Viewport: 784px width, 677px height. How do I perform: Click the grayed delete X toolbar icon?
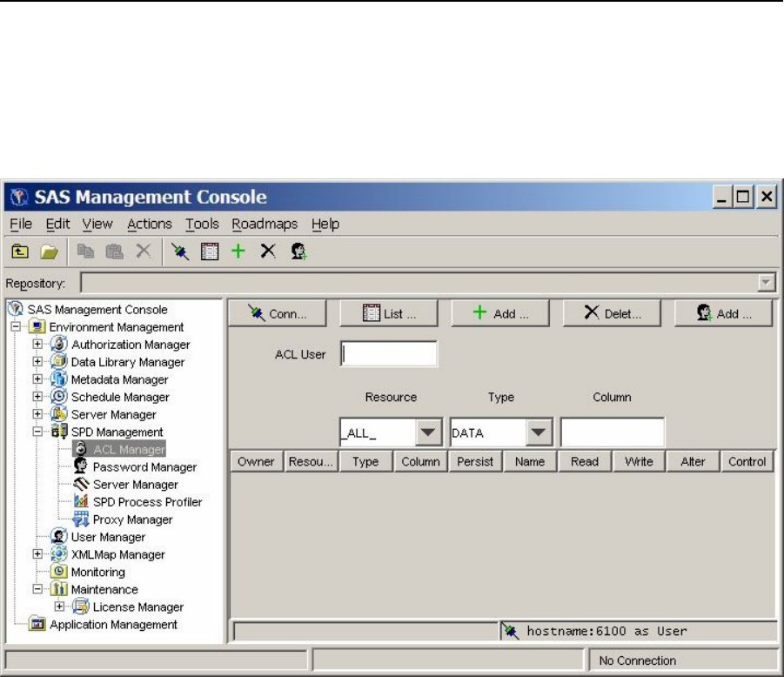coord(144,251)
